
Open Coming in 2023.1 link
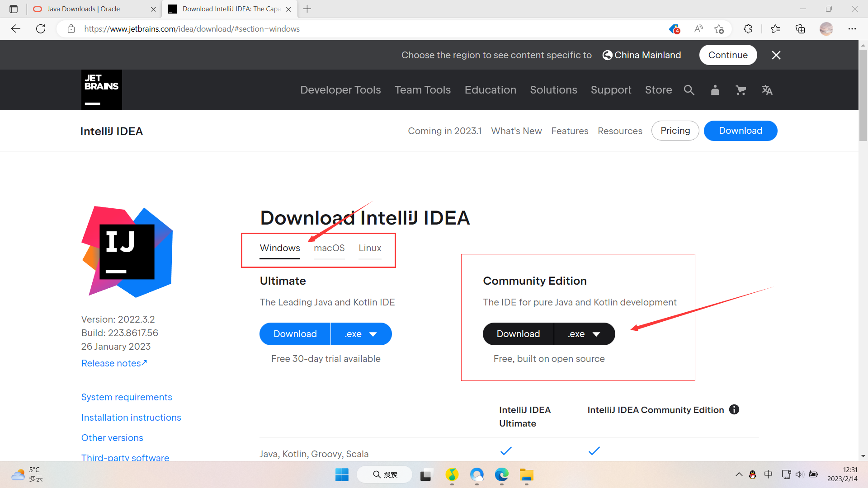click(444, 131)
